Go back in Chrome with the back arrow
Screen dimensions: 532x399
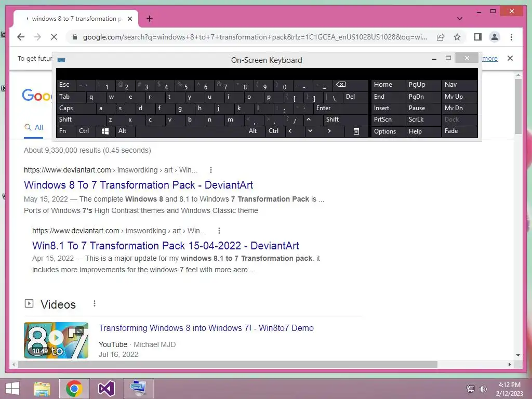click(x=21, y=37)
